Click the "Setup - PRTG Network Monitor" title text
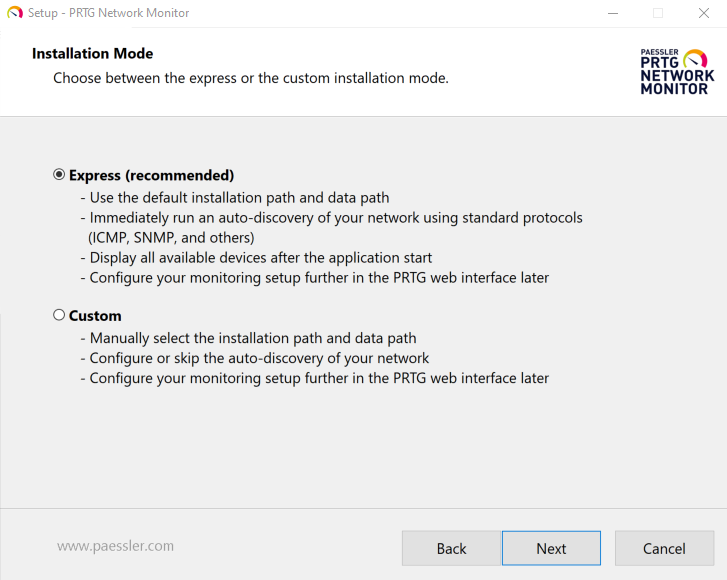This screenshot has width=727, height=580. pyautogui.click(x=108, y=13)
